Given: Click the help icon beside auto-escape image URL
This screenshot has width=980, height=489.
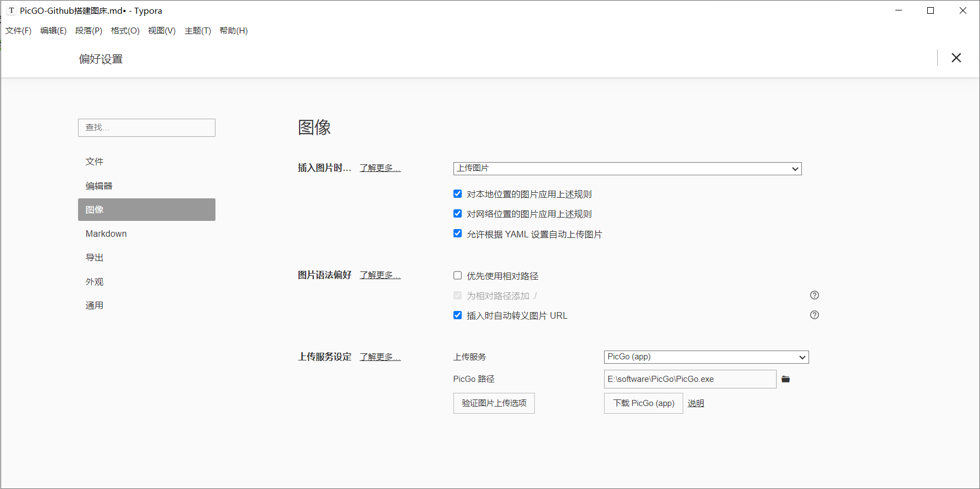Looking at the screenshot, I should [815, 315].
